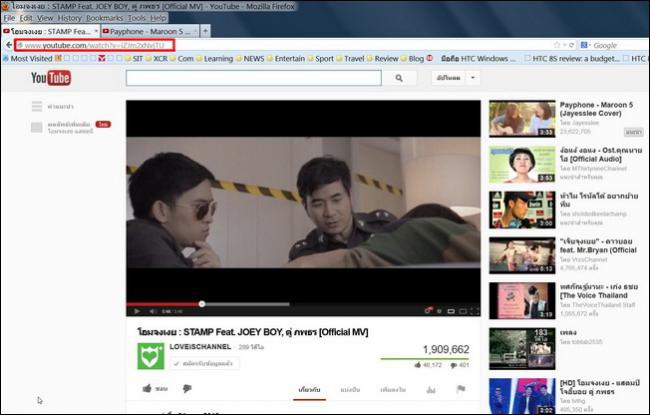Open the guide menu hamburger icon
The image size is (650, 415).
pos(37,106)
